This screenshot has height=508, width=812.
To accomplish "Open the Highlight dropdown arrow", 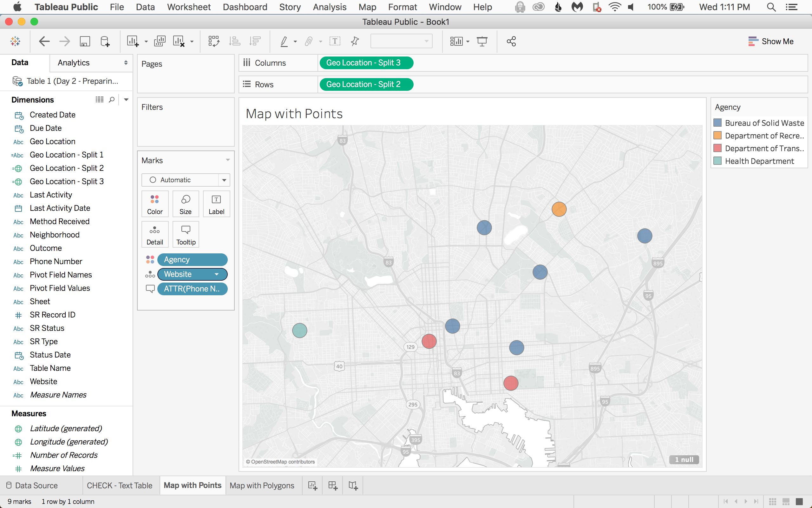I will 295,42.
